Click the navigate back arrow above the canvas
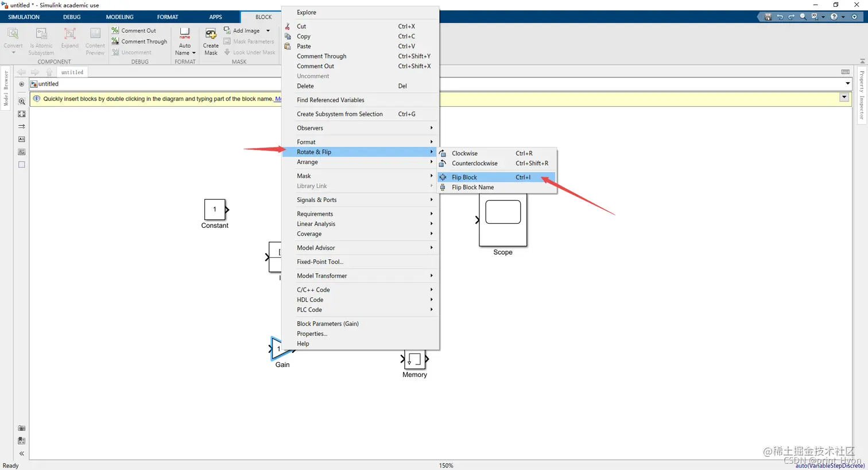The width and height of the screenshot is (868, 470). click(x=21, y=72)
